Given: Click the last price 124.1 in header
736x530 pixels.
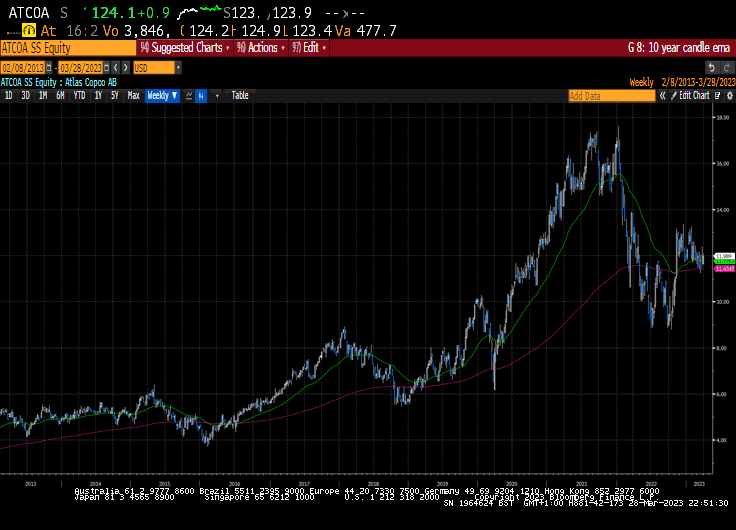Looking at the screenshot, I should point(113,13).
